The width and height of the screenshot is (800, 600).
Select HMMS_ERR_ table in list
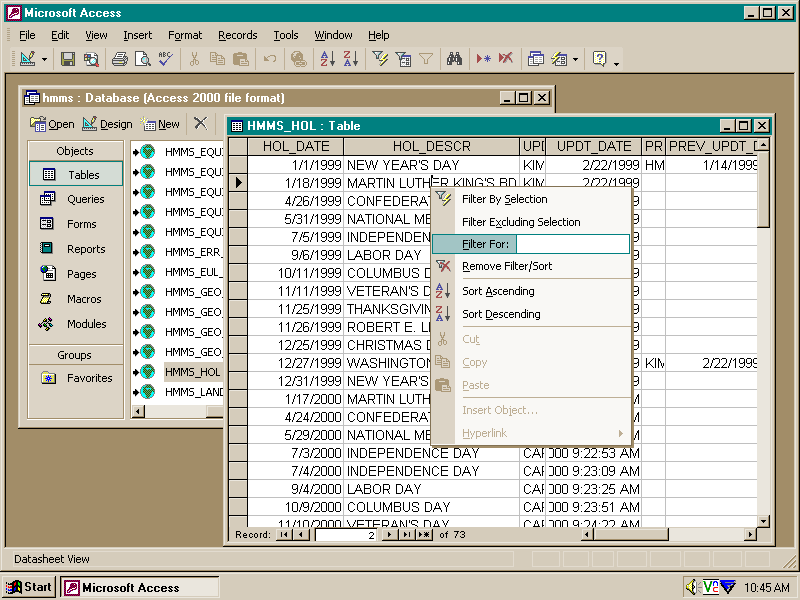[193, 252]
